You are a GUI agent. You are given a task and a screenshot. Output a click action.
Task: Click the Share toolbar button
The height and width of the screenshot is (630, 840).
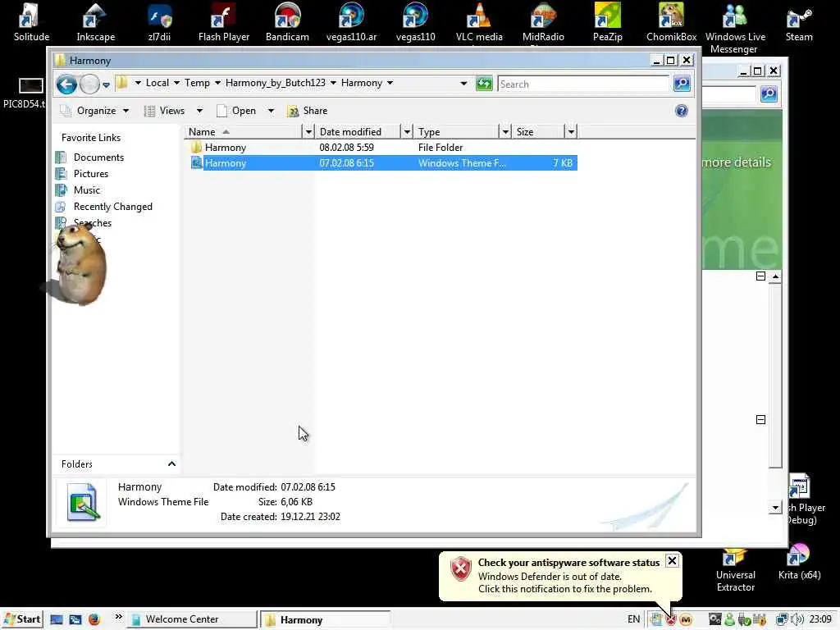pyautogui.click(x=308, y=111)
